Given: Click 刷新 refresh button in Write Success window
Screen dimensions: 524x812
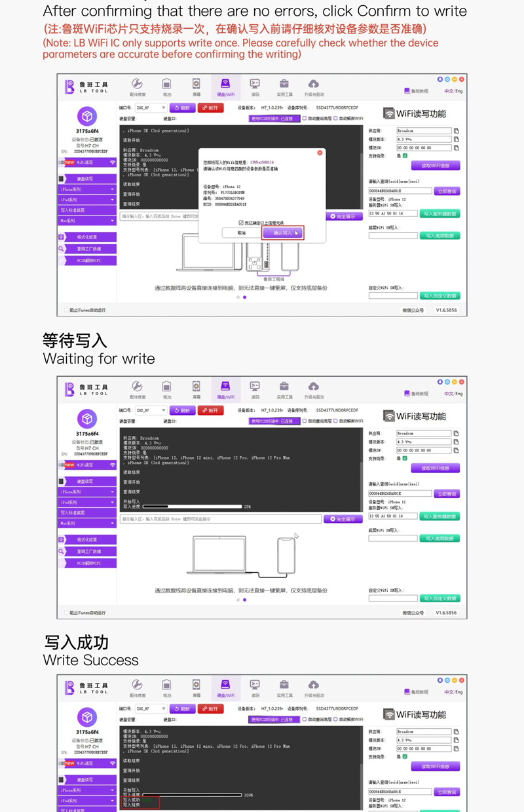Looking at the screenshot, I should click(183, 708).
